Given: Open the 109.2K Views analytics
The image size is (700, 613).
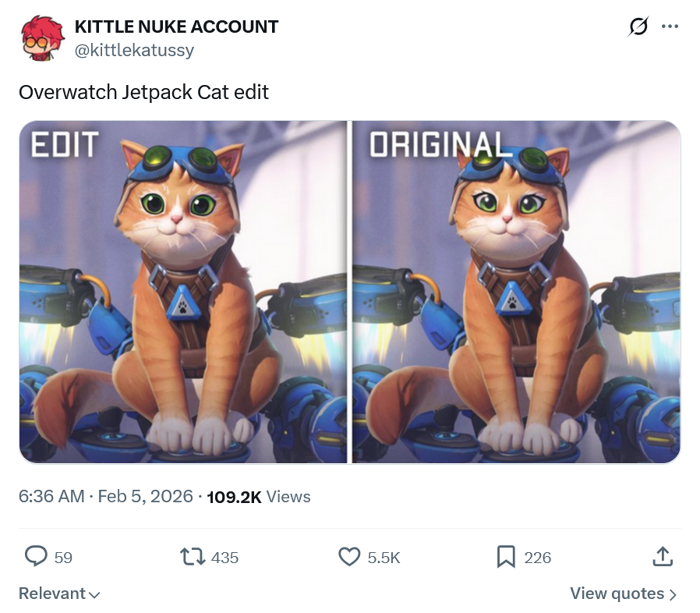Looking at the screenshot, I should tap(259, 497).
